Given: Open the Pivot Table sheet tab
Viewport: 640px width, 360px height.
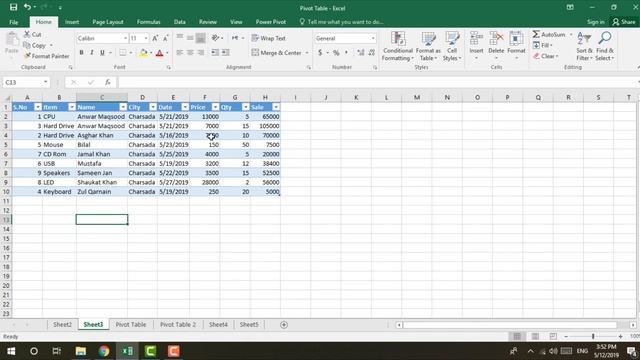Looking at the screenshot, I should pyautogui.click(x=131, y=324).
